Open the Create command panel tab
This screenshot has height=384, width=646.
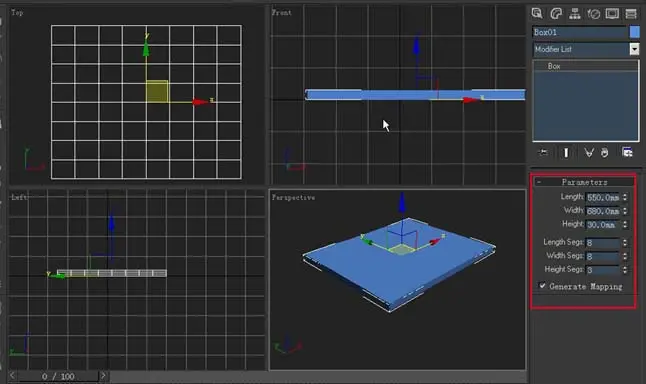tap(537, 13)
